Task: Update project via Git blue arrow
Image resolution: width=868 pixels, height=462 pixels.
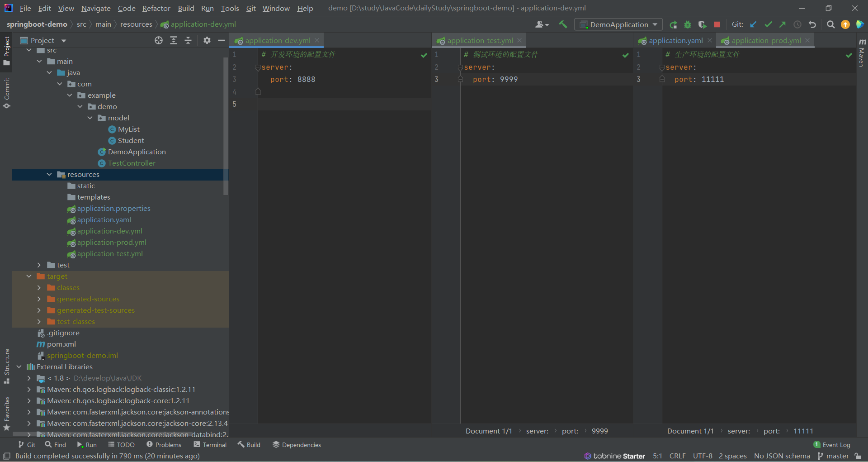Action: click(x=753, y=24)
